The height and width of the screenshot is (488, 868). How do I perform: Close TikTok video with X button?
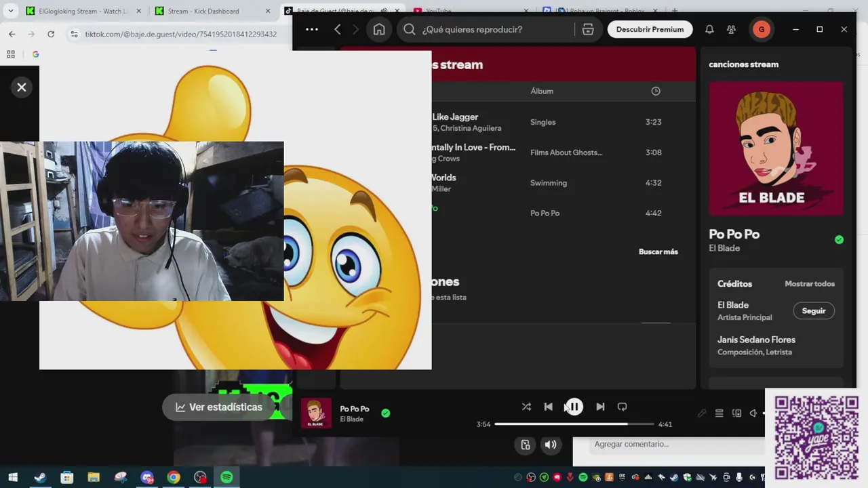pos(22,87)
